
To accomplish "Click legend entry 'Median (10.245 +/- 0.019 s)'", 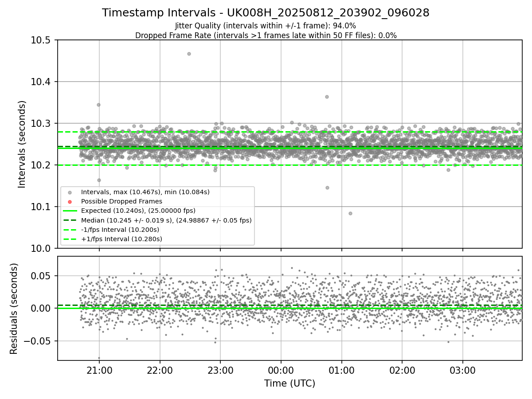I will pos(166,220).
